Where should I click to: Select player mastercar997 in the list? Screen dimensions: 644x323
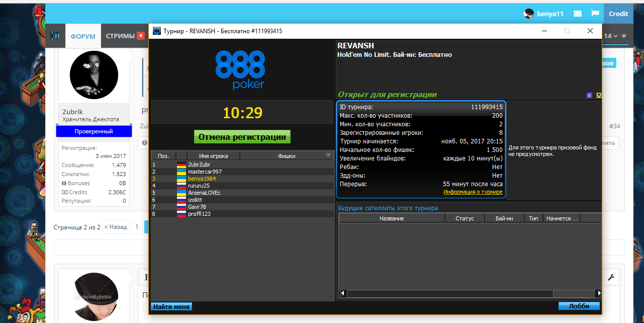[x=242, y=172]
